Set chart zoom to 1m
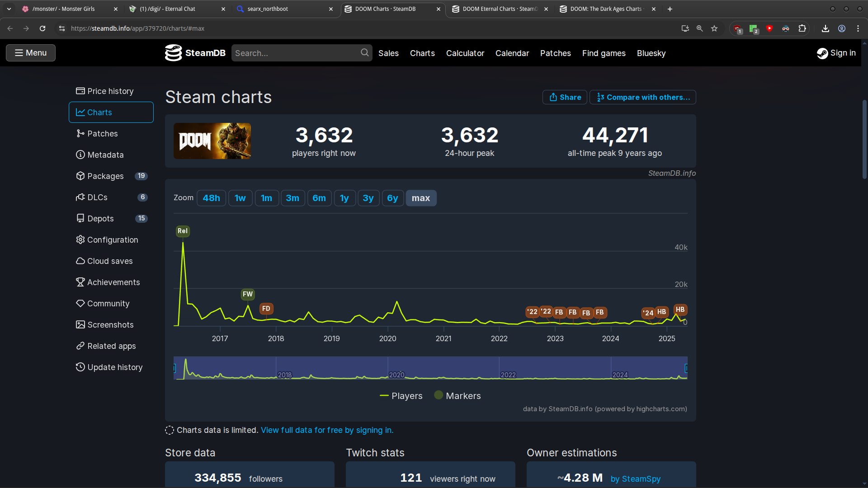The width and height of the screenshot is (868, 488). 267,198
